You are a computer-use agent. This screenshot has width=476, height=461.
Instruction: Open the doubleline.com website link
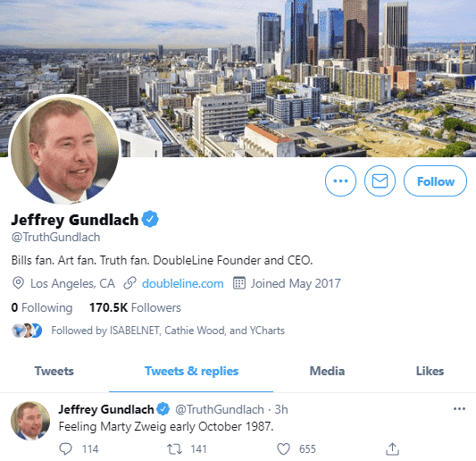[183, 283]
